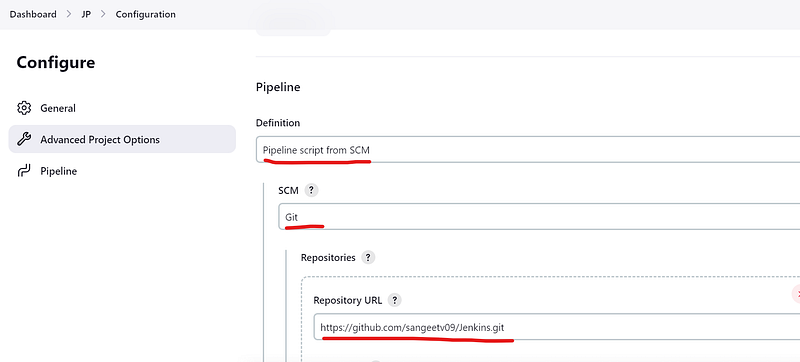
Task: Click the Repositories label
Action: pyautogui.click(x=328, y=257)
